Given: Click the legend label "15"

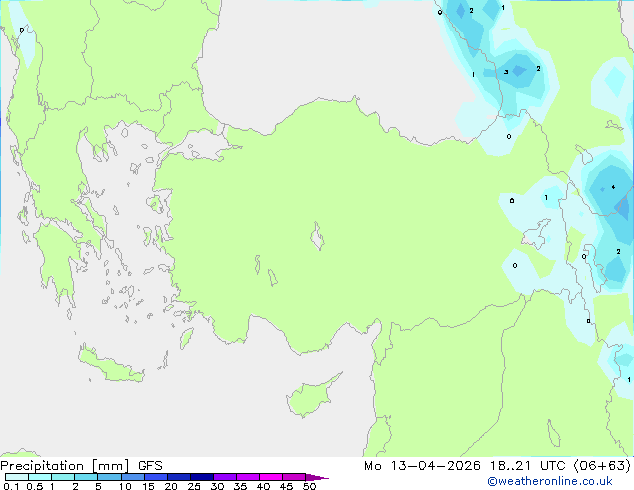Looking at the screenshot, I should (148, 486).
